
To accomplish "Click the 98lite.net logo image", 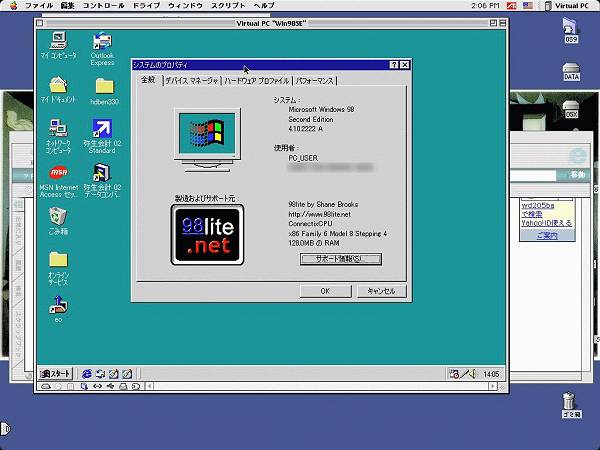I will (207, 235).
